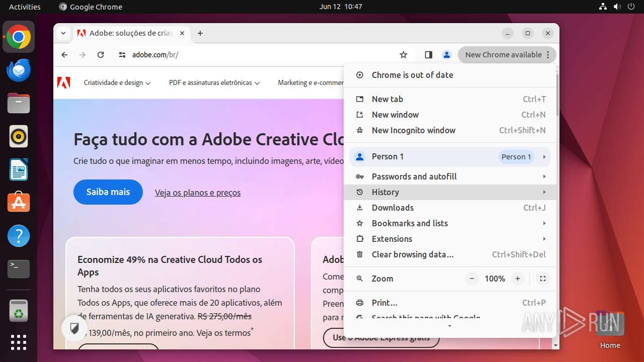The width and height of the screenshot is (644, 362).
Task: Choose New tab from the menu
Action: (449, 99)
